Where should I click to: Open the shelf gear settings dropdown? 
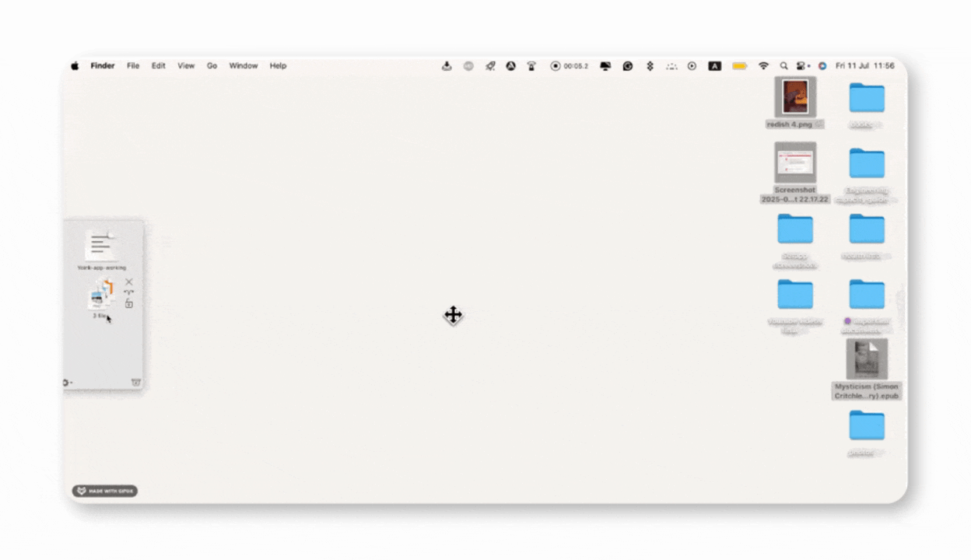pos(68,382)
